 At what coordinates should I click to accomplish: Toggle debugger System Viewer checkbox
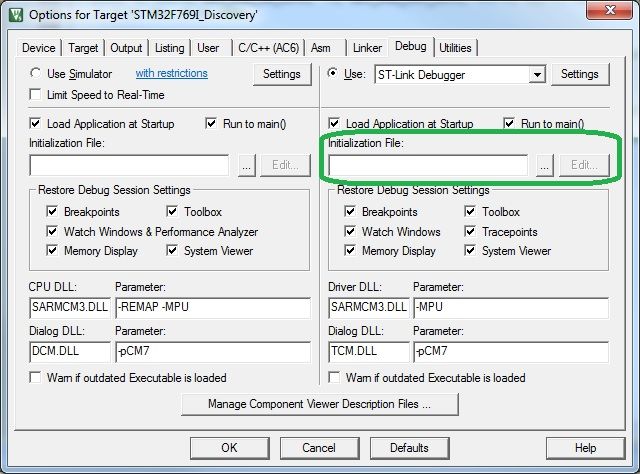(470, 250)
